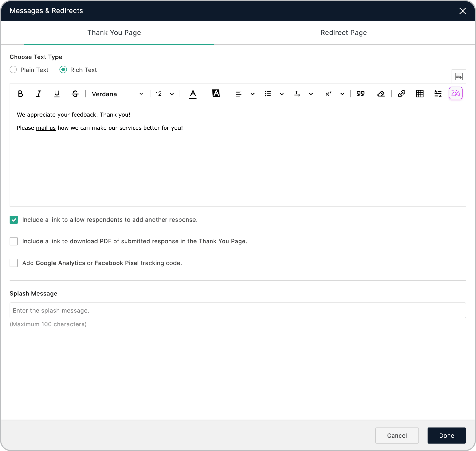The height and width of the screenshot is (451, 476).
Task: Open the insert merge field icon above toolbar
Action: pyautogui.click(x=459, y=76)
